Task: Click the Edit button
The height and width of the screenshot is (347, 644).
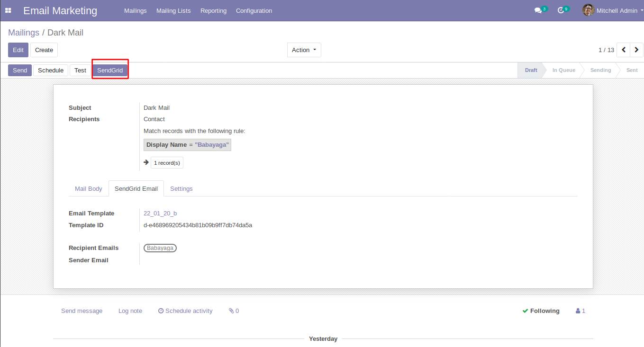Action: click(18, 50)
